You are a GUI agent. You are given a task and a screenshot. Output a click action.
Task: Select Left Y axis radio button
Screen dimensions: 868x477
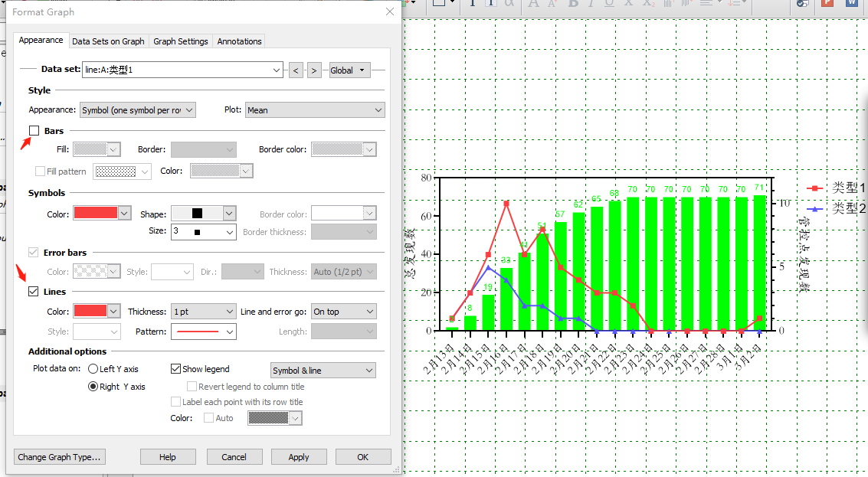(x=93, y=369)
